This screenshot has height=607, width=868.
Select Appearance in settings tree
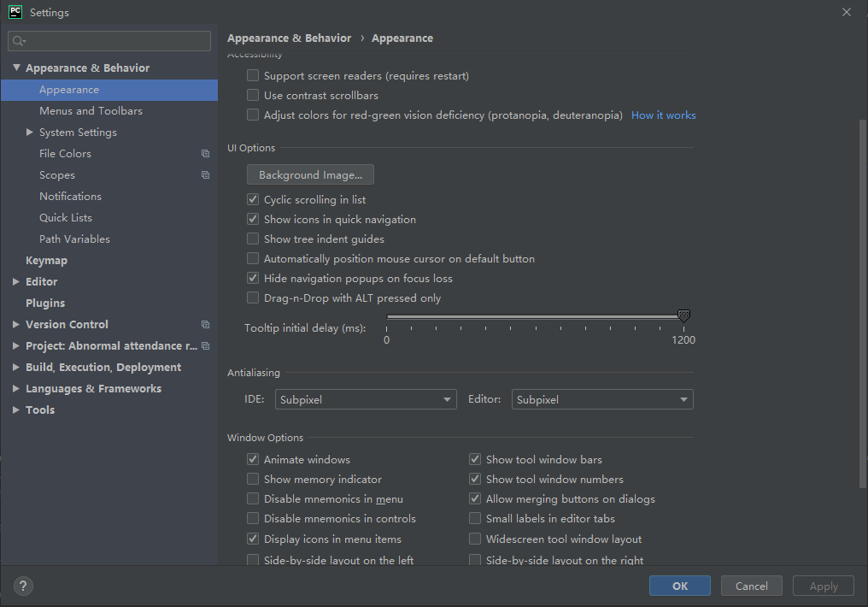point(109,90)
